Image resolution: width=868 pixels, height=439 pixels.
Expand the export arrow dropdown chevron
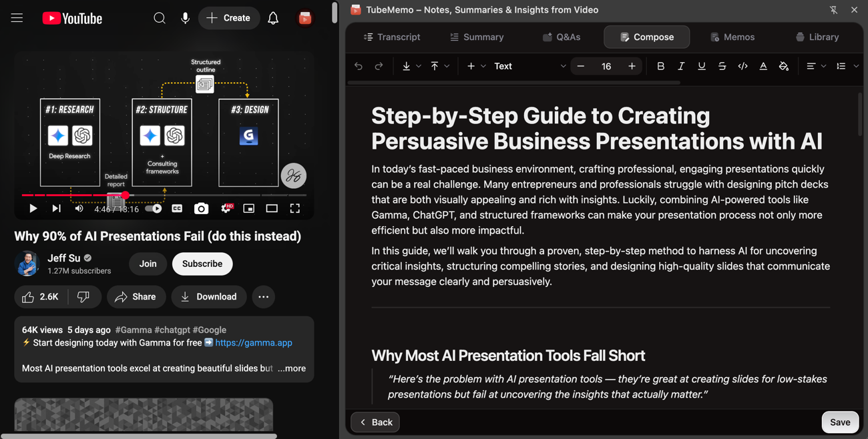(447, 66)
